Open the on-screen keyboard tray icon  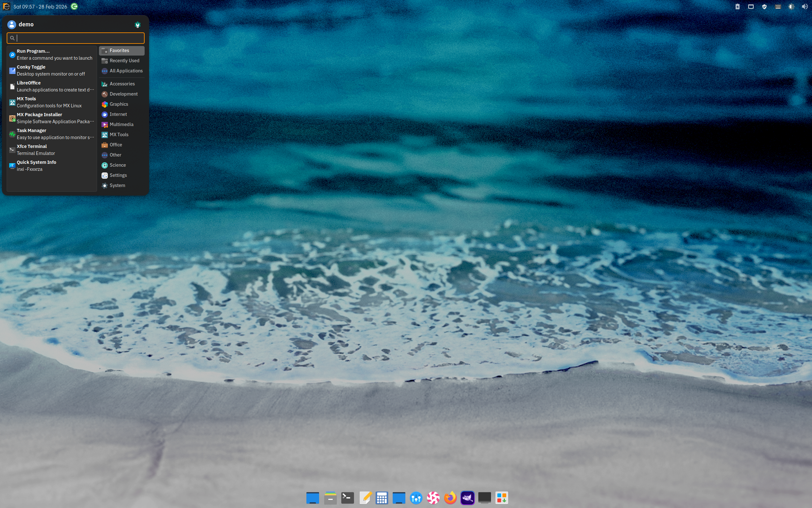coord(778,6)
